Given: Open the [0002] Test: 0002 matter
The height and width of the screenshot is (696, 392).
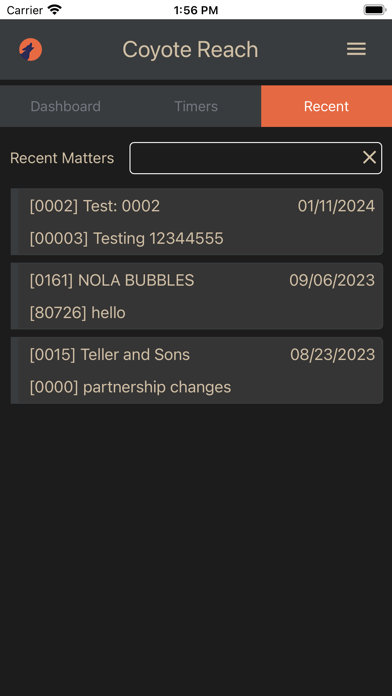Looking at the screenshot, I should [95, 206].
